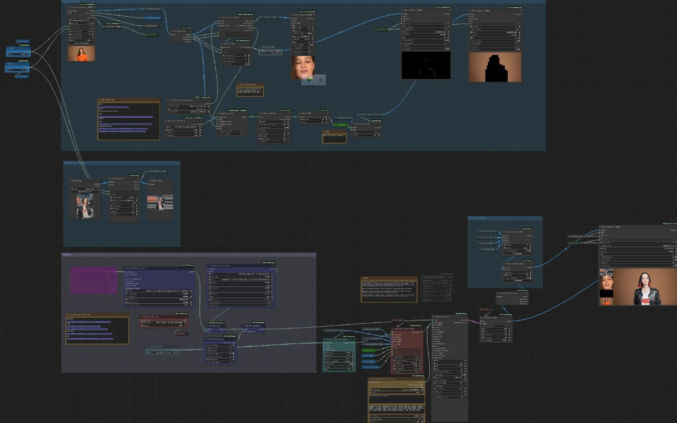This screenshot has height=423, width=677.
Task: Select the lower blue primitive node at far left
Action: tap(18, 67)
